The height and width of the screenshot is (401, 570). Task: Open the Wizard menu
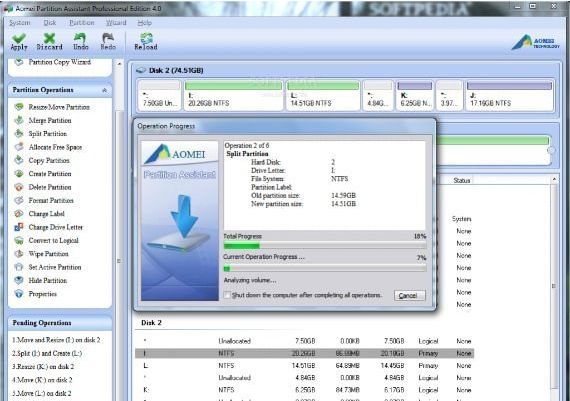coord(116,23)
